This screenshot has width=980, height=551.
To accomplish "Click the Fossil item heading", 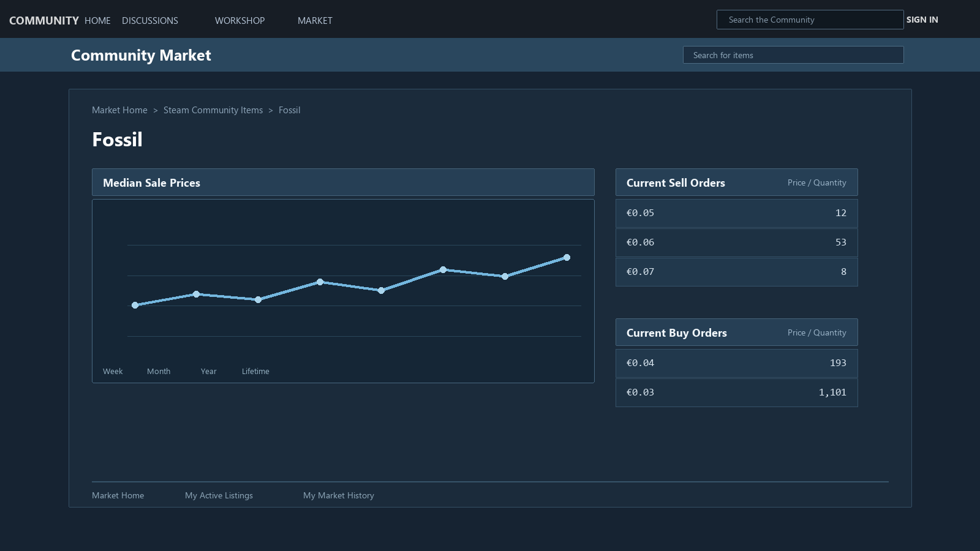I will pos(117,140).
